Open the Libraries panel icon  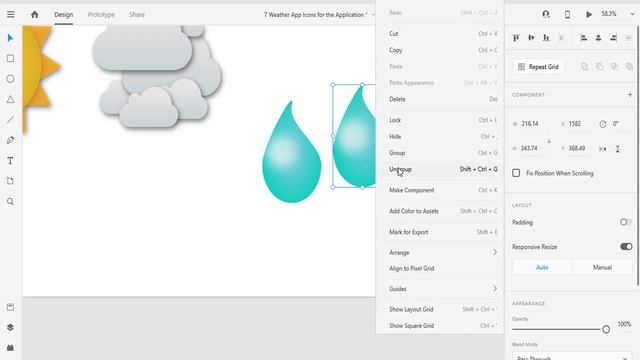click(11, 307)
